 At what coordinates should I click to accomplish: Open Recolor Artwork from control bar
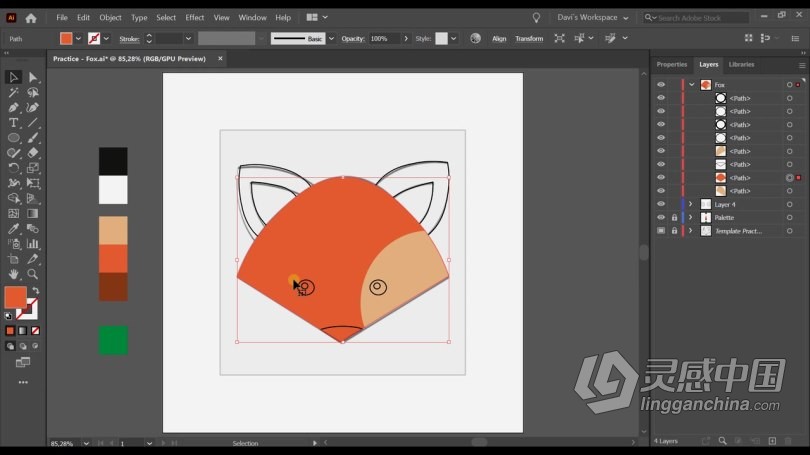tap(475, 38)
